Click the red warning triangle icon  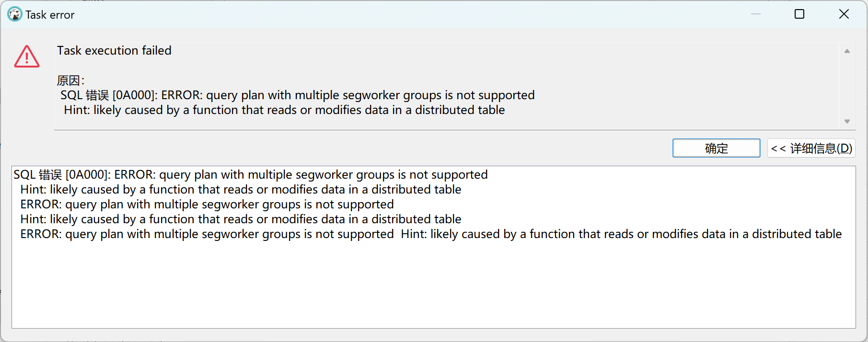click(26, 57)
